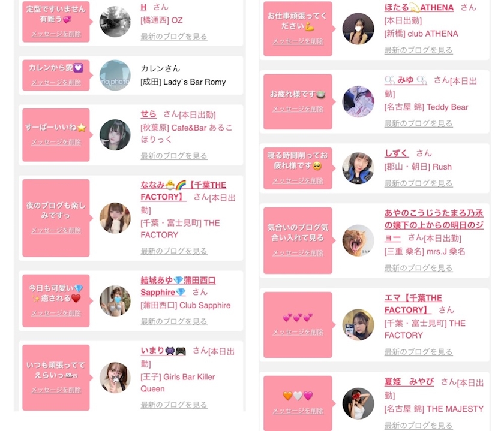Open カレン's no photo avatar

115,75
